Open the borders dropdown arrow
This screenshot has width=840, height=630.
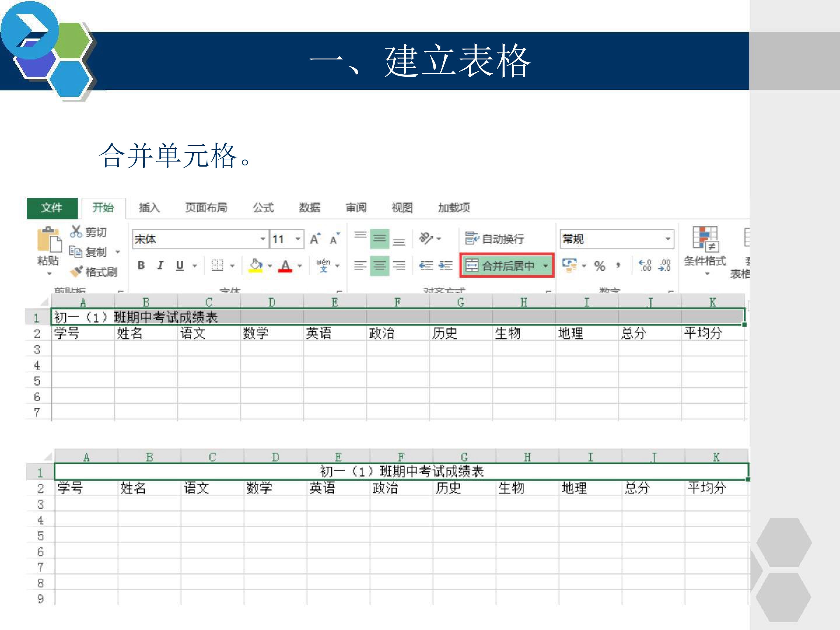pyautogui.click(x=232, y=265)
